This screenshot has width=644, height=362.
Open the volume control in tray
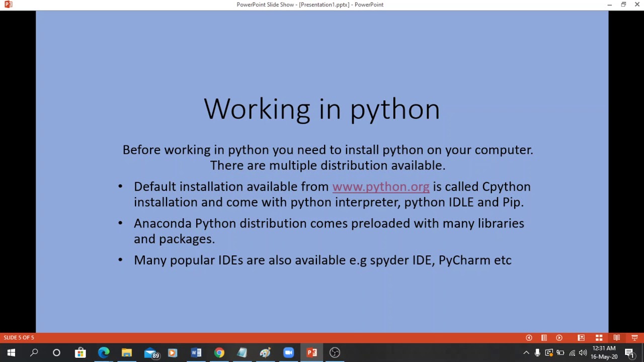tap(583, 352)
